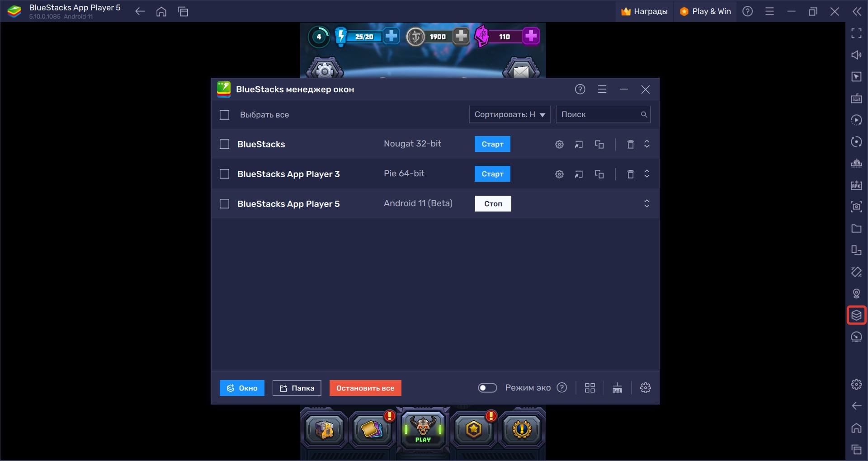This screenshot has width=868, height=461.
Task: Clone the BlueStacks App Player 3 instance
Action: coord(599,174)
